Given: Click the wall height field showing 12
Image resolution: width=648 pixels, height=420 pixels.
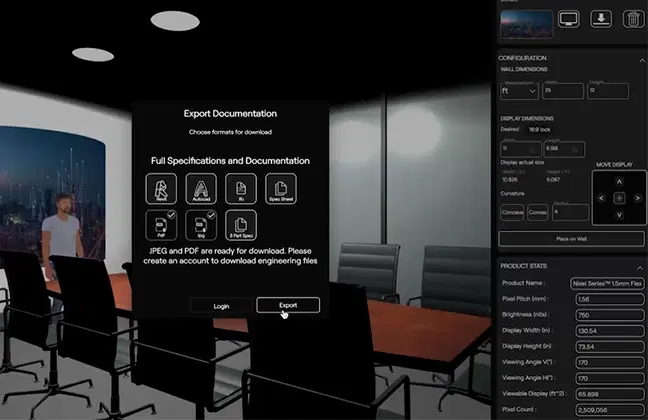Looking at the screenshot, I should (x=608, y=91).
